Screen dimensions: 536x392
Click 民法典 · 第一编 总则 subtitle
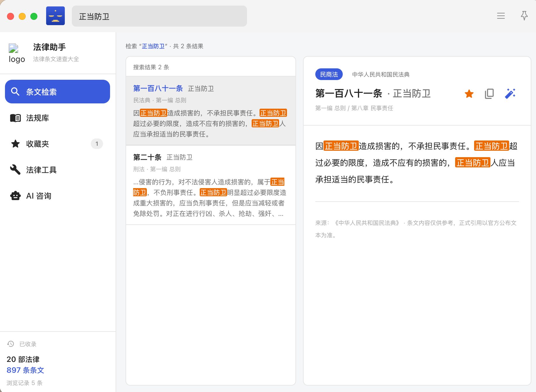[x=160, y=100]
